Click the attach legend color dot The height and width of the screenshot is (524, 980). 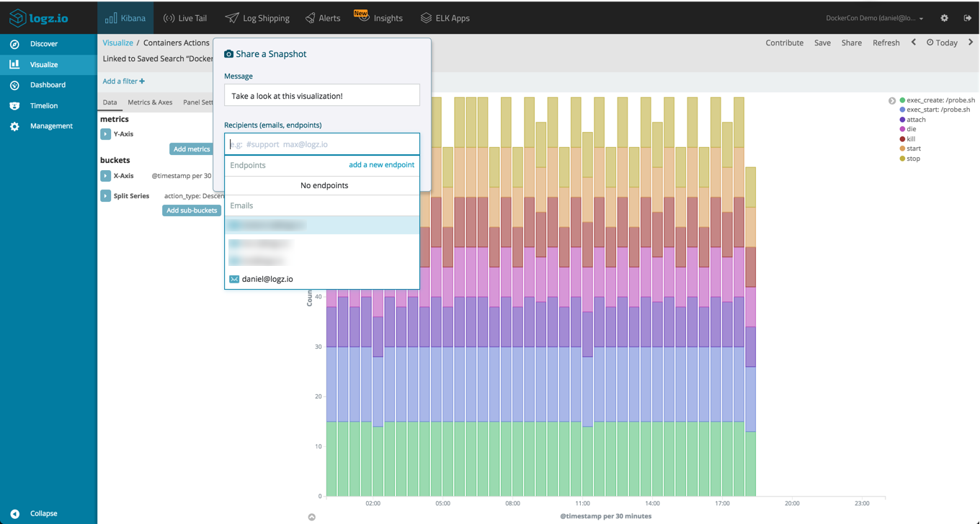[902, 120]
